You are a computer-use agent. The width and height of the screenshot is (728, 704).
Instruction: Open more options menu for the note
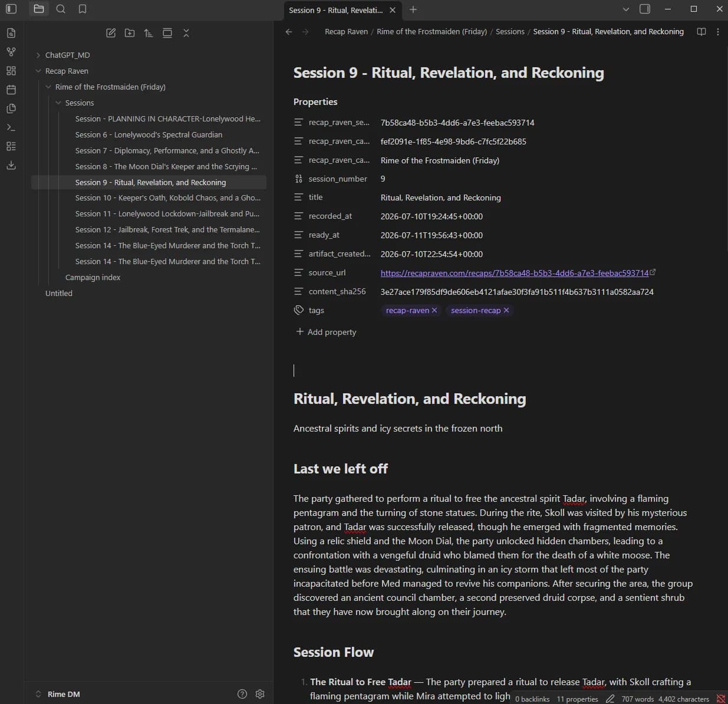click(x=718, y=32)
